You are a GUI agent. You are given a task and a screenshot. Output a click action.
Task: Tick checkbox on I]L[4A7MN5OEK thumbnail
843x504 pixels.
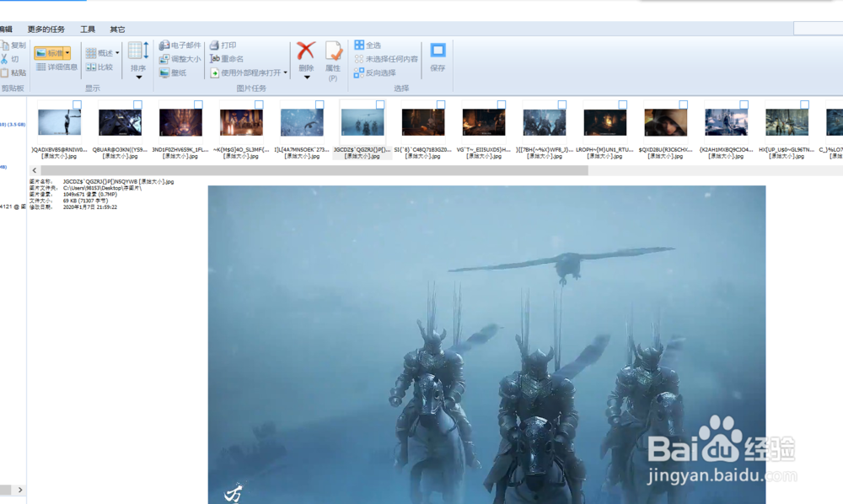(x=319, y=105)
